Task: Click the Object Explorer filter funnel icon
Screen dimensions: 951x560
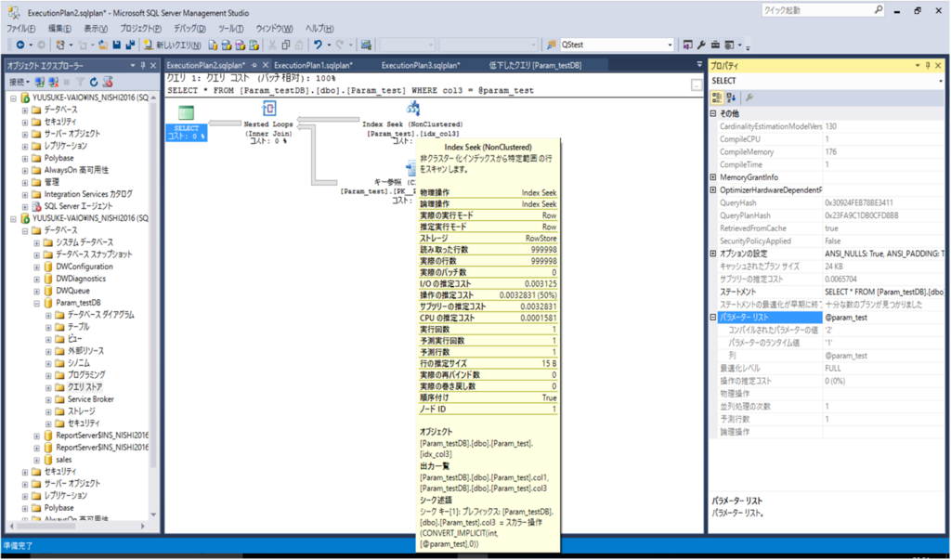Action: pyautogui.click(x=80, y=82)
